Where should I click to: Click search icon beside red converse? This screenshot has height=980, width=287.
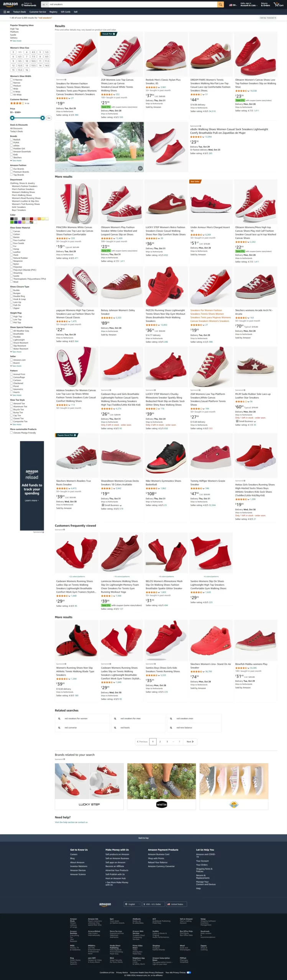59,728
